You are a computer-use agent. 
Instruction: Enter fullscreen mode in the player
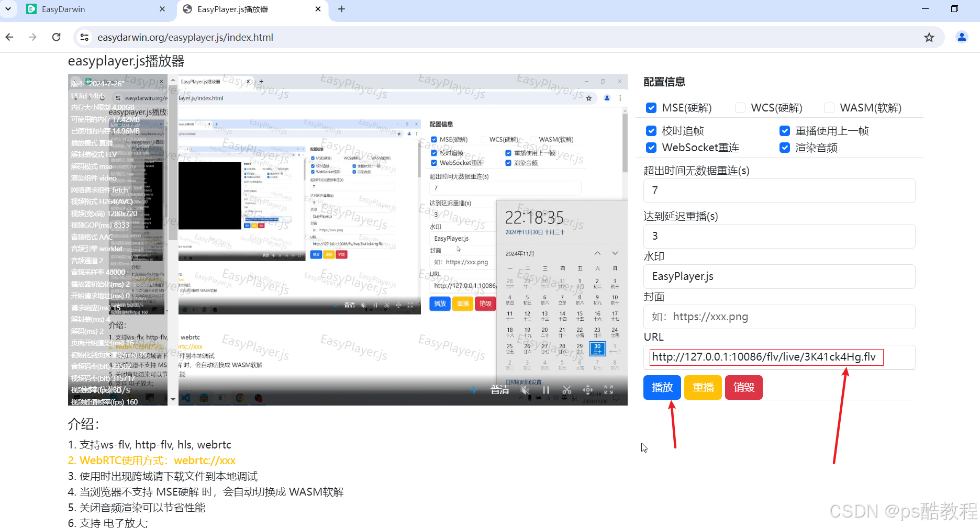[x=609, y=390]
